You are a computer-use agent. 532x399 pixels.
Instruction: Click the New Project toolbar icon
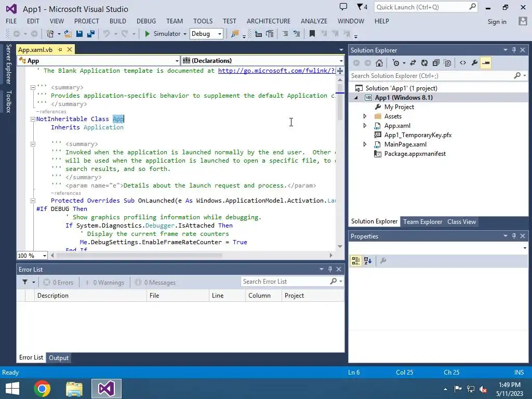coord(50,34)
